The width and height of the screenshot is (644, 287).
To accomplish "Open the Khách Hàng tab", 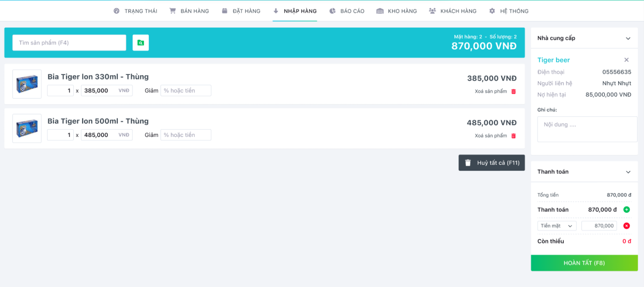I will [453, 11].
